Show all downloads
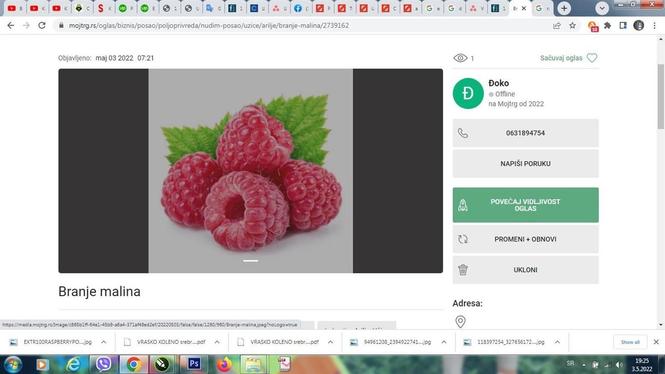The width and height of the screenshot is (665, 374). [x=630, y=342]
